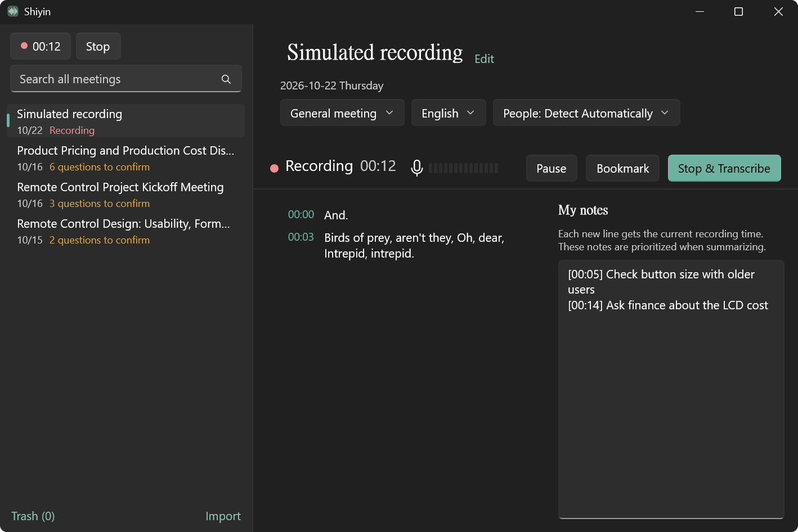Click the sidebar 00:12 recording timer button
The width and height of the screenshot is (798, 532).
pyautogui.click(x=41, y=47)
